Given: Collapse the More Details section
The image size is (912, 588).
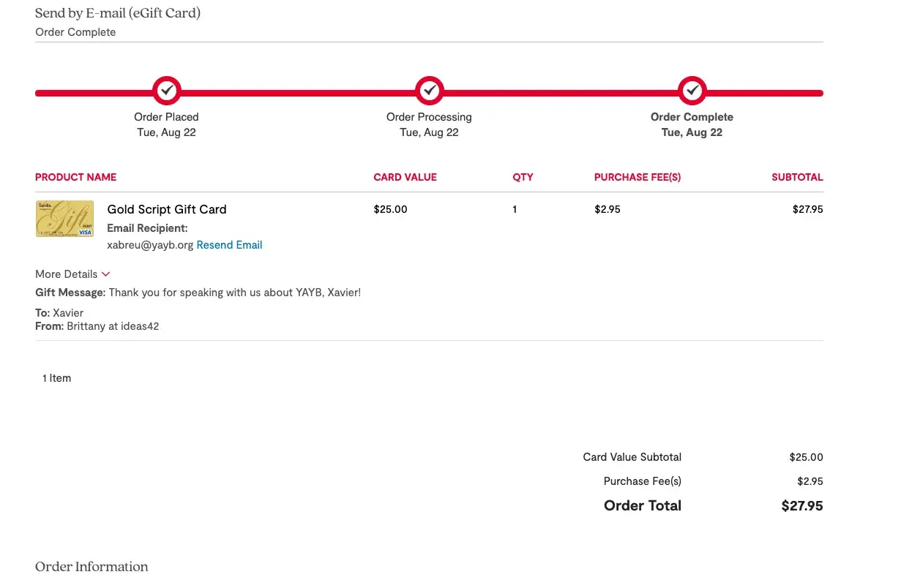Looking at the screenshot, I should 67,274.
